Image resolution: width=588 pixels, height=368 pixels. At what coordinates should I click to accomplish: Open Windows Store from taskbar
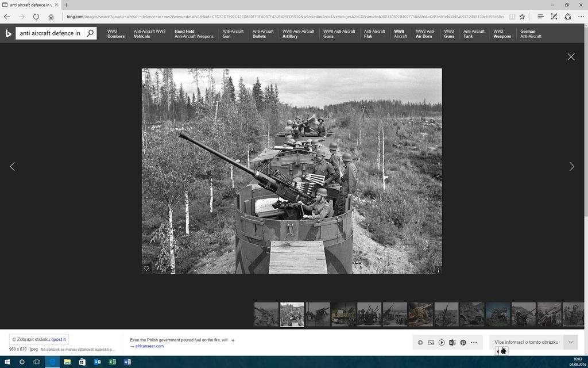(x=82, y=362)
